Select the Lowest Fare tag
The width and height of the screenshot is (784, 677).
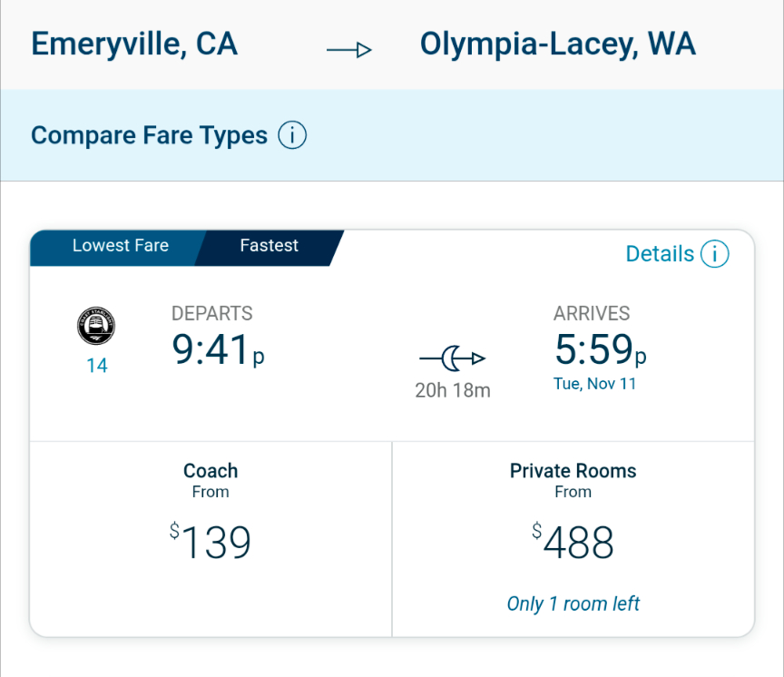pyautogui.click(x=120, y=246)
